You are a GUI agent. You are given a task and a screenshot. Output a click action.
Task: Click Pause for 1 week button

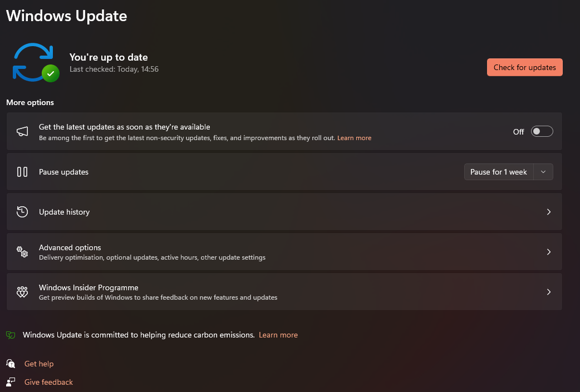pyautogui.click(x=499, y=172)
